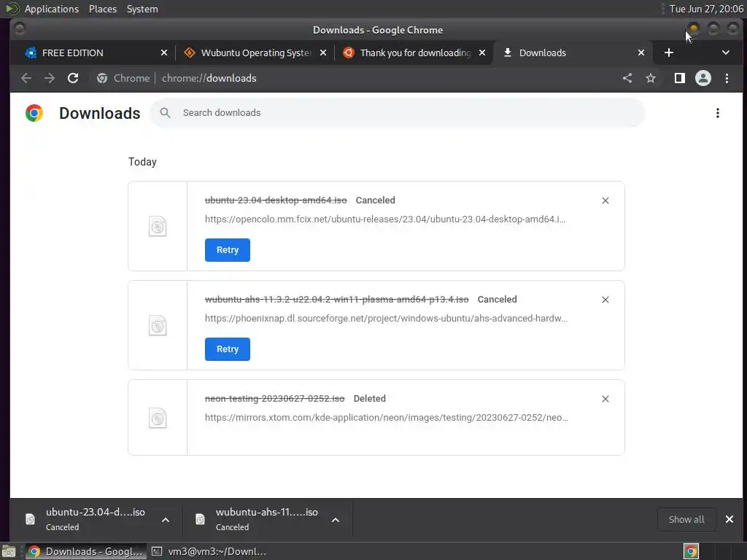
Task: Click the Today date heading
Action: pyautogui.click(x=142, y=162)
